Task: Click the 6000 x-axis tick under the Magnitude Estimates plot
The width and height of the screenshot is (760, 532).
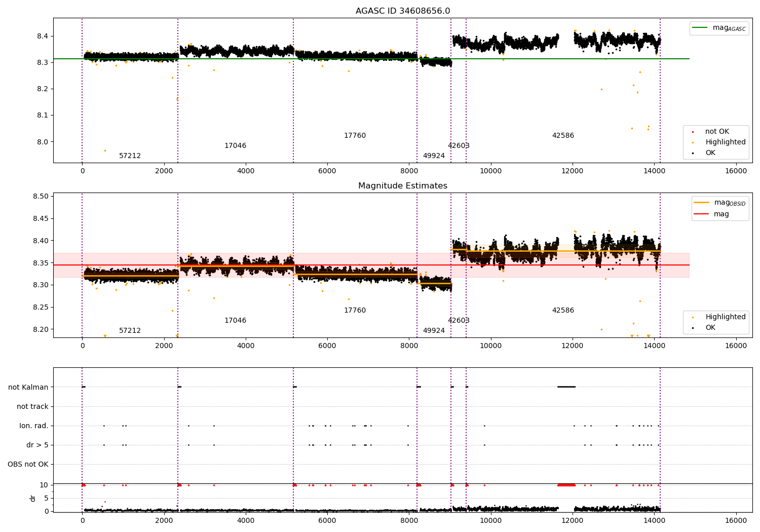Action: [327, 346]
